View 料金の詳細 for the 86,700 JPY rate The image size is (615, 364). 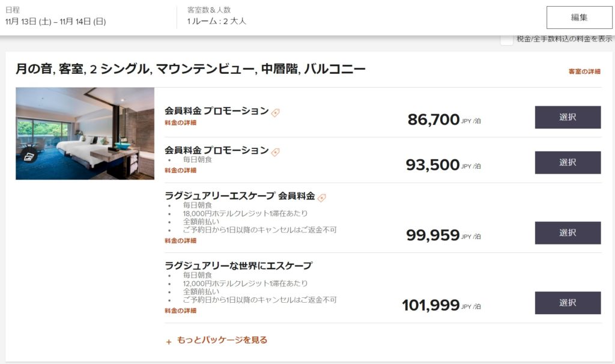(180, 123)
